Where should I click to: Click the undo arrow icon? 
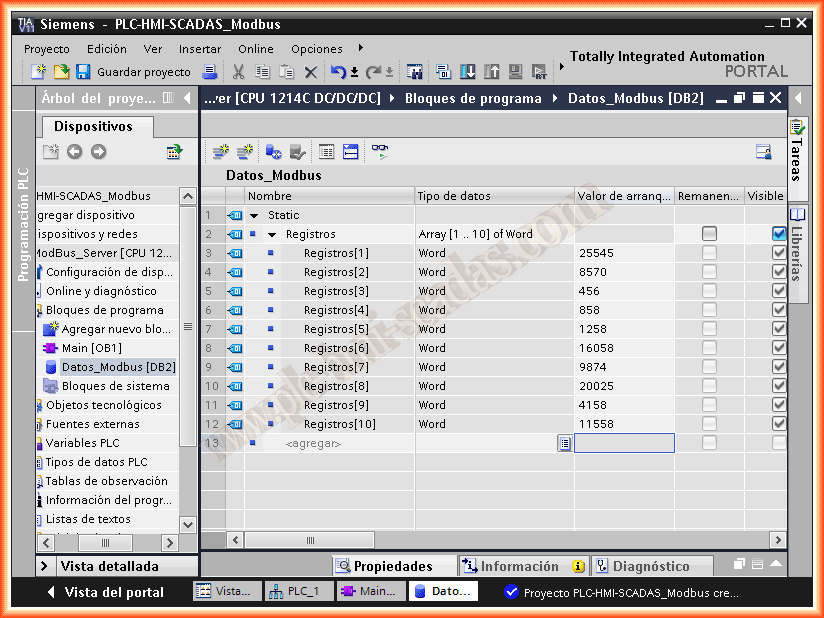pos(338,72)
